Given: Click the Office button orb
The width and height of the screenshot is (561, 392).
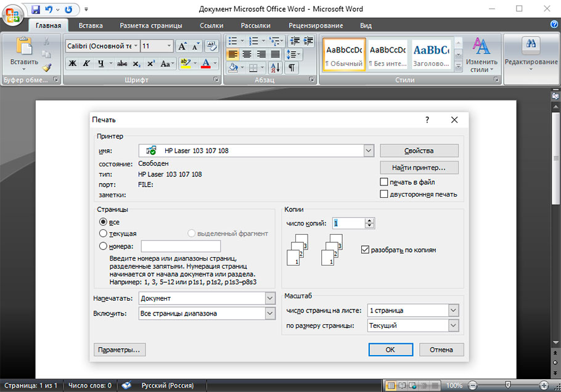Looking at the screenshot, I should click(12, 15).
